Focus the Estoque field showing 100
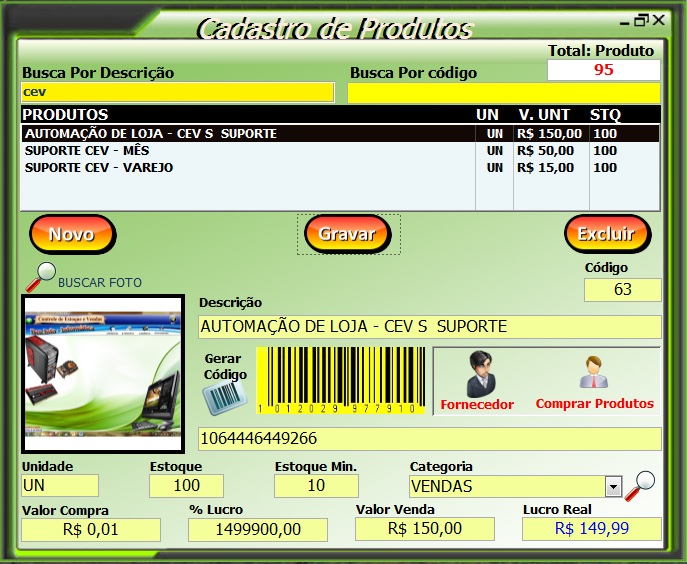This screenshot has height=564, width=687. 186,486
